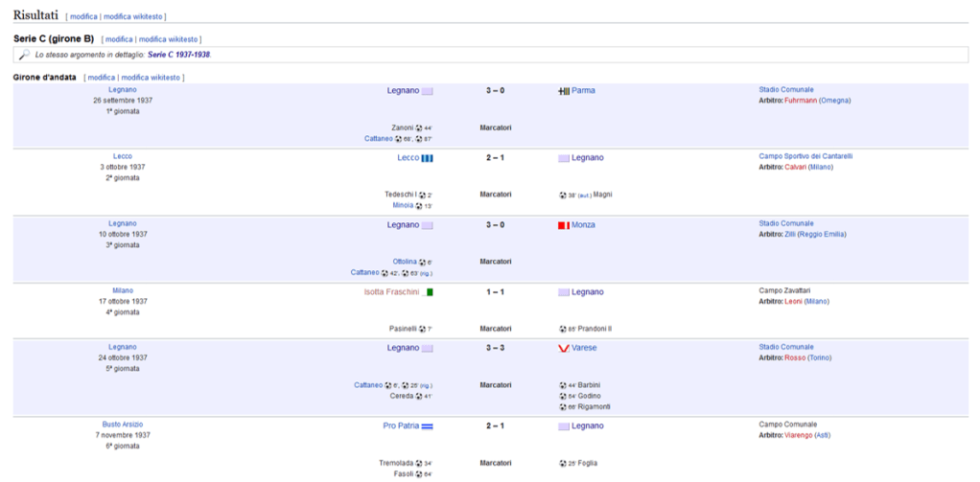Open the Campo Sportivo dei Cantarelli link
The height and width of the screenshot is (482, 980).
[x=805, y=156]
